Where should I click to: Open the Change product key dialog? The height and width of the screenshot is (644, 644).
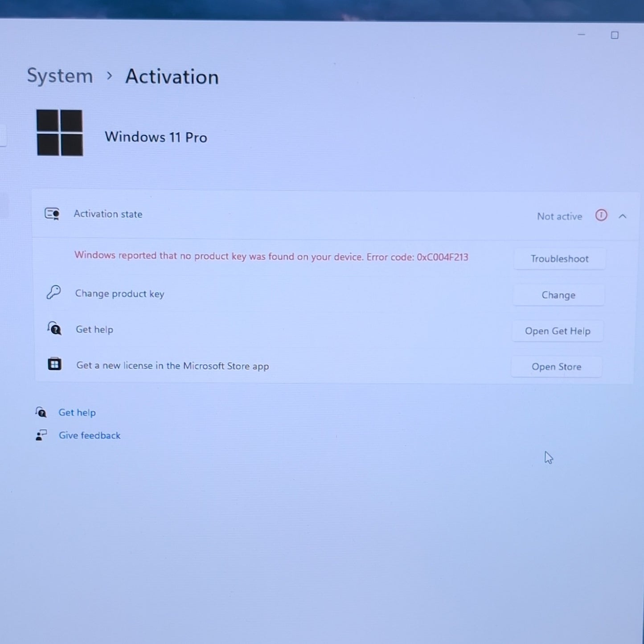tap(558, 295)
